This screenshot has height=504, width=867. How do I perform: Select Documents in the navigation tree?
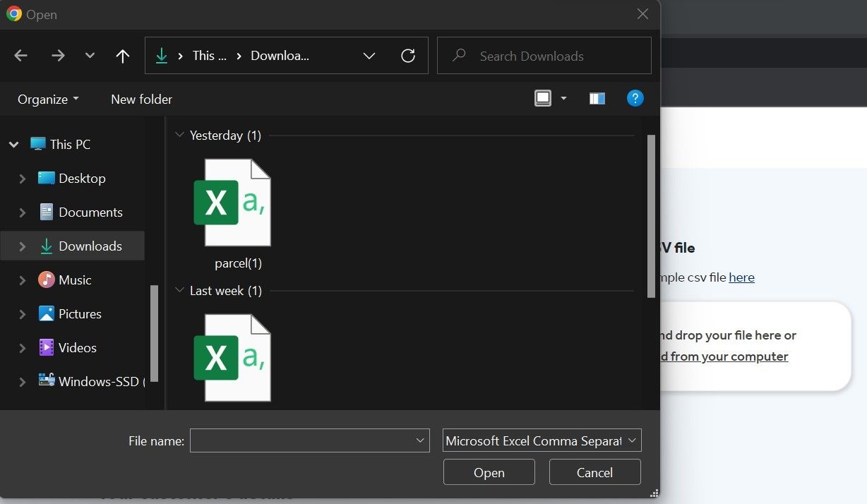(90, 212)
